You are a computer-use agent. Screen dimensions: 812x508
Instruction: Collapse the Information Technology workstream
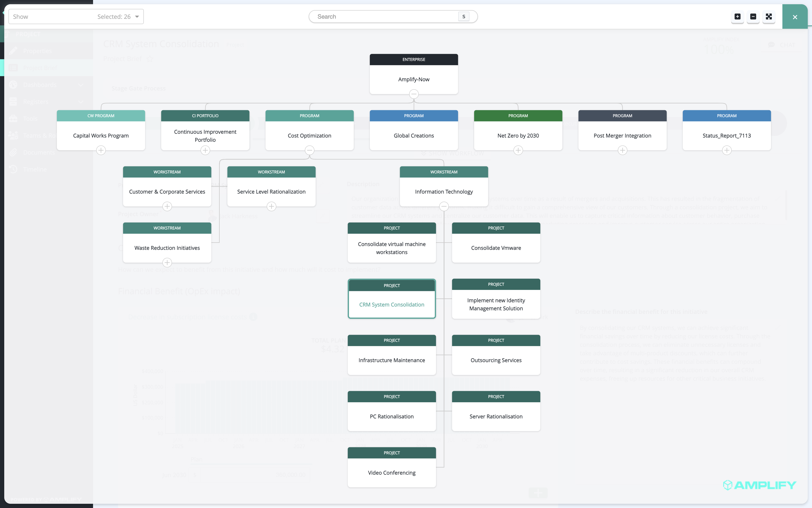(444, 206)
